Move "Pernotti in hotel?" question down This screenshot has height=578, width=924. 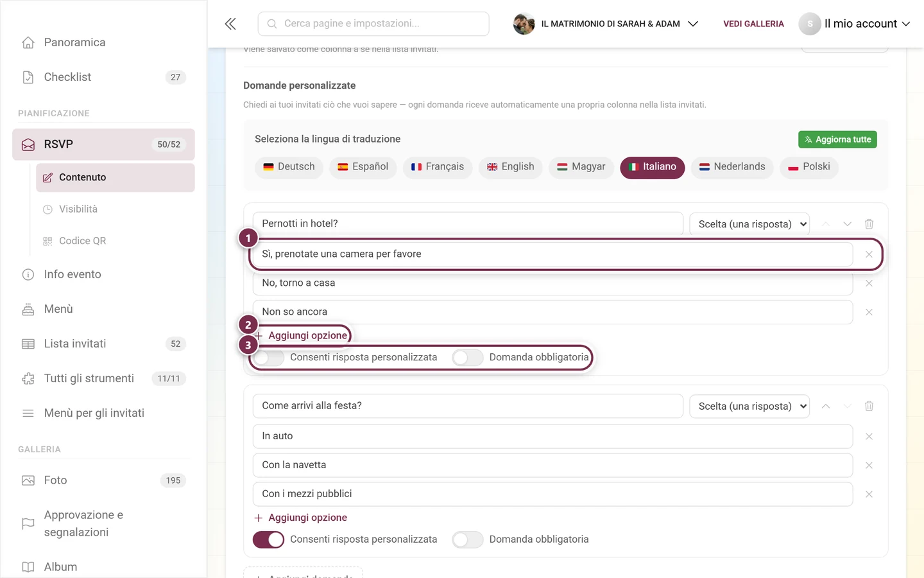tap(847, 224)
